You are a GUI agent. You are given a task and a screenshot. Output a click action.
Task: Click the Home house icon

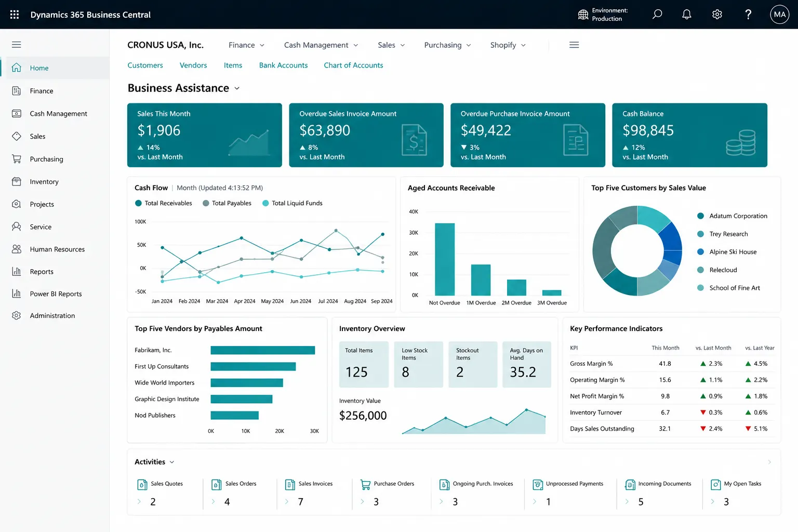(x=17, y=68)
